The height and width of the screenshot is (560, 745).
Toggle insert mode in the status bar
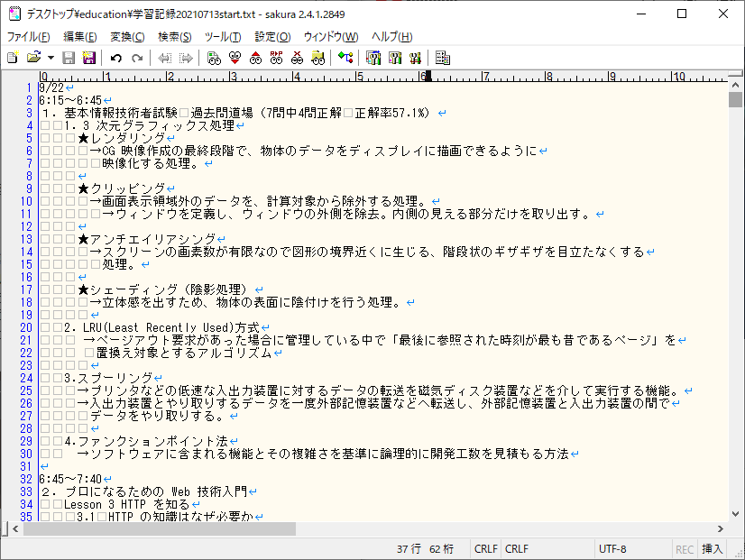coord(712,548)
